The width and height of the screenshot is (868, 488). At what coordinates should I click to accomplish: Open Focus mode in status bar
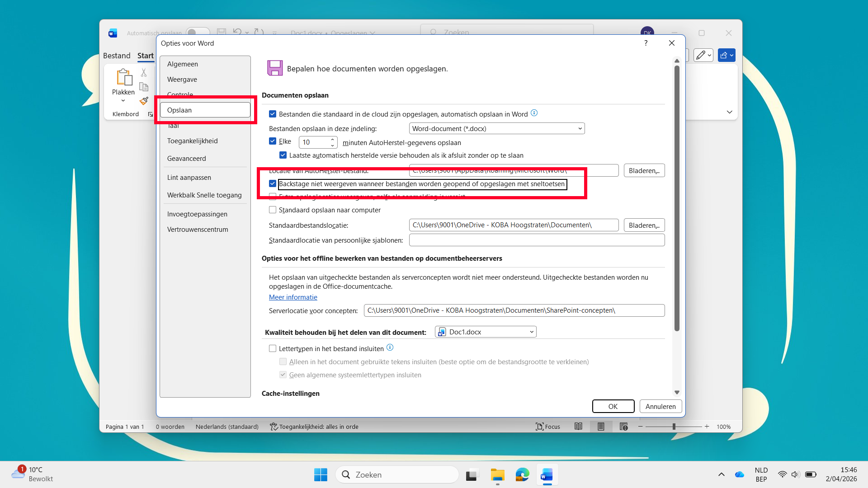(x=547, y=427)
